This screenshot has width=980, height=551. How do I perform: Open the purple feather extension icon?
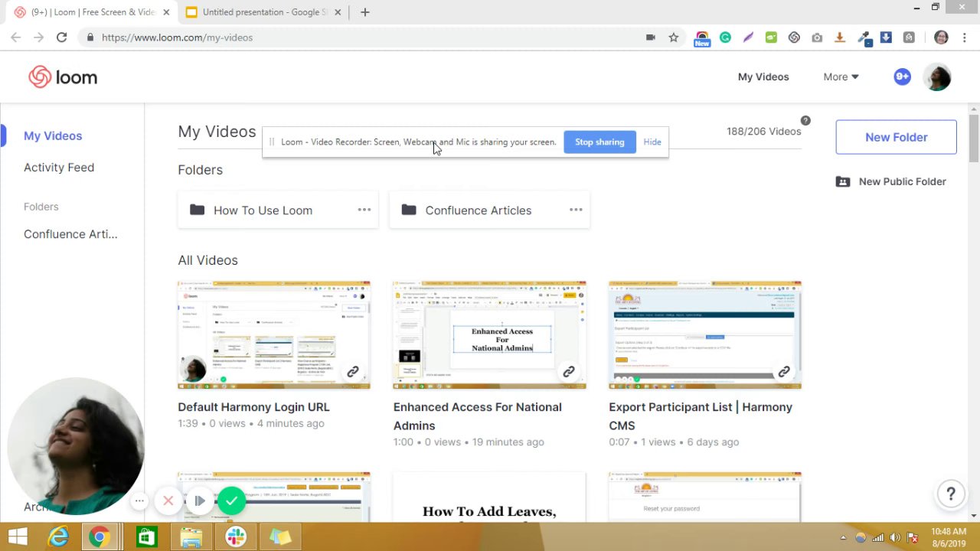coord(748,37)
